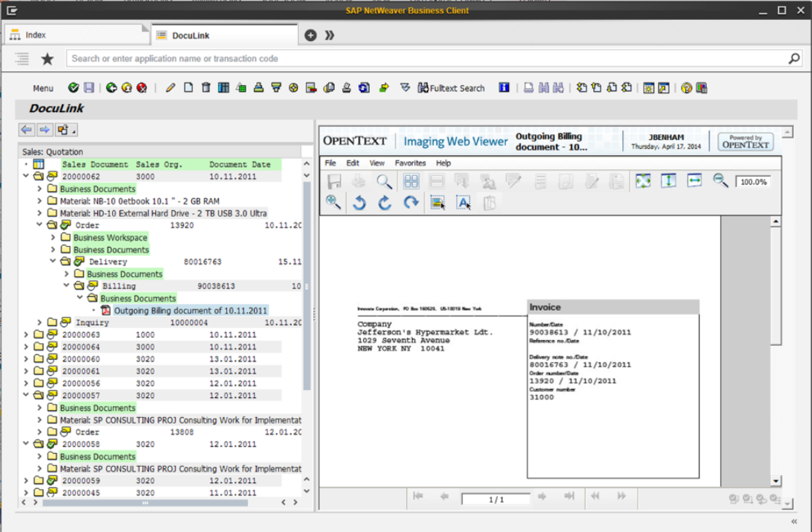This screenshot has width=812, height=532.
Task: Click the pencil edit icon in toolbar
Action: coord(171,88)
